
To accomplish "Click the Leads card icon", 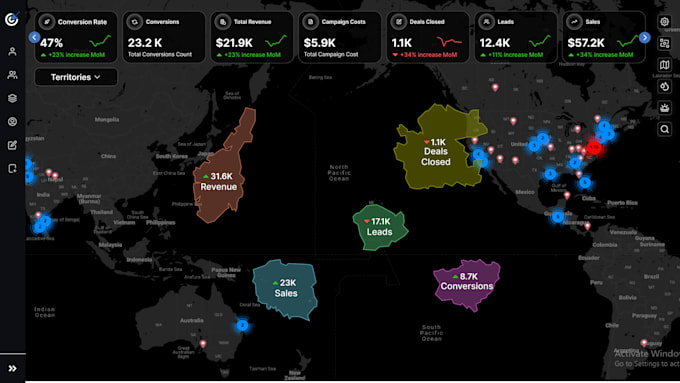I will 487,22.
